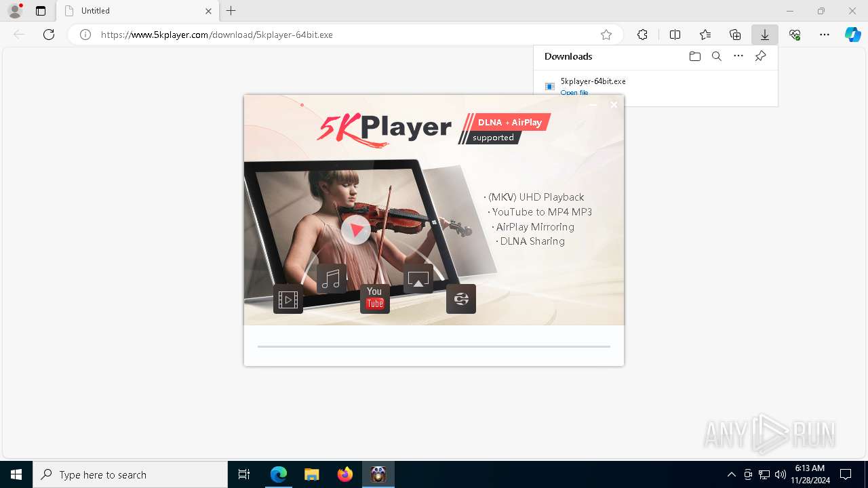
Task: Click the Downloads toolbar button in Edge
Action: click(765, 35)
